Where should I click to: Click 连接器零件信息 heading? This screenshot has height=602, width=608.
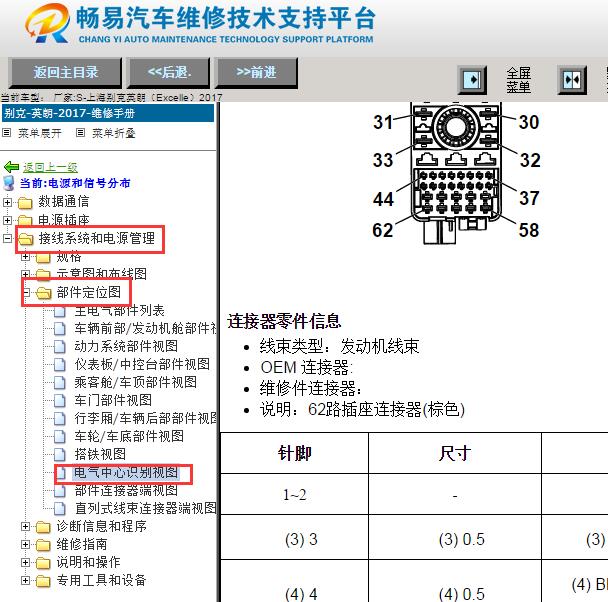pyautogui.click(x=284, y=321)
